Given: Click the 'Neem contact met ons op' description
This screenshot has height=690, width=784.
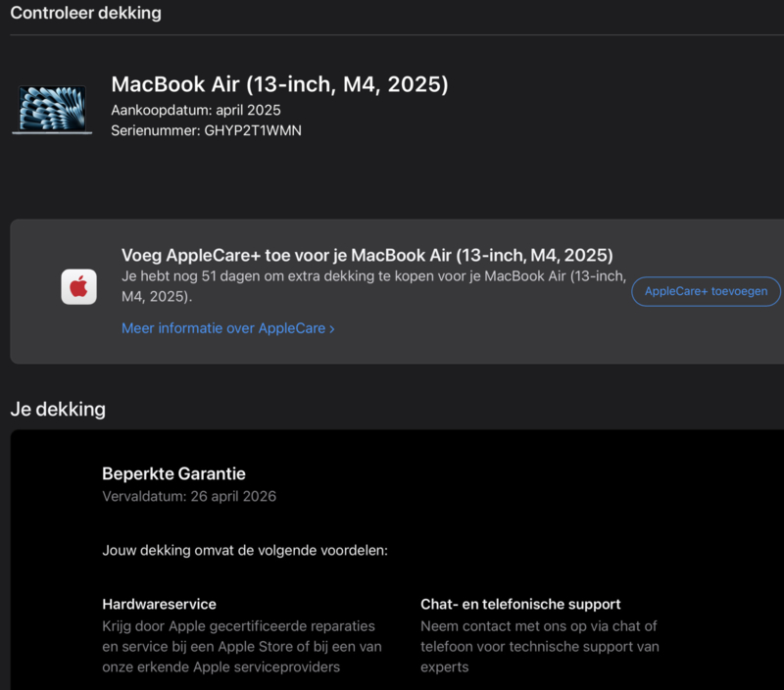Looking at the screenshot, I should (540, 647).
